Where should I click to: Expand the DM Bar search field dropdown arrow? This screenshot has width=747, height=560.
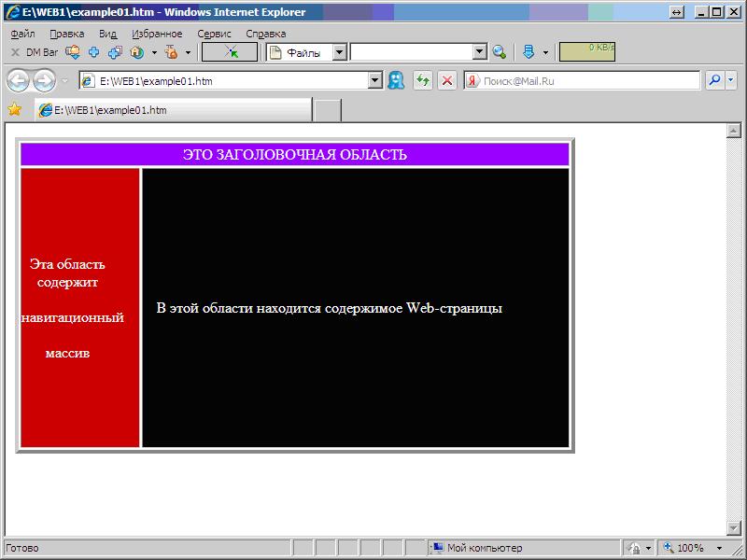tap(480, 52)
